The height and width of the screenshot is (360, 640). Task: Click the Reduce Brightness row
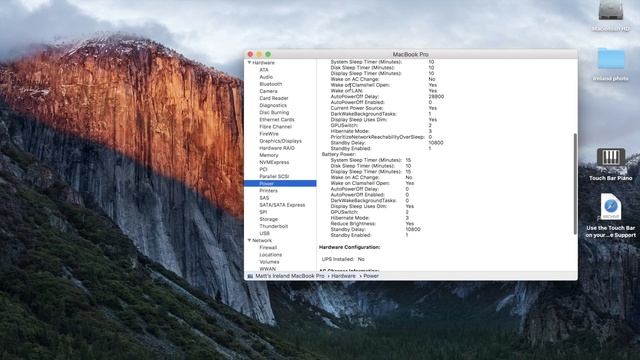372,224
